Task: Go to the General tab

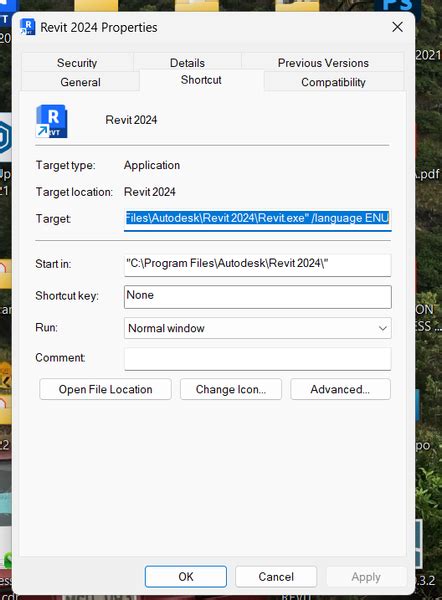Action: (x=80, y=82)
